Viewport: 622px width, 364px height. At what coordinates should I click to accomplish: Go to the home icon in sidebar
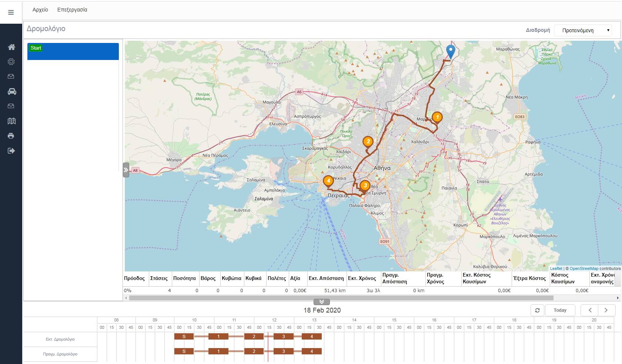(11, 47)
